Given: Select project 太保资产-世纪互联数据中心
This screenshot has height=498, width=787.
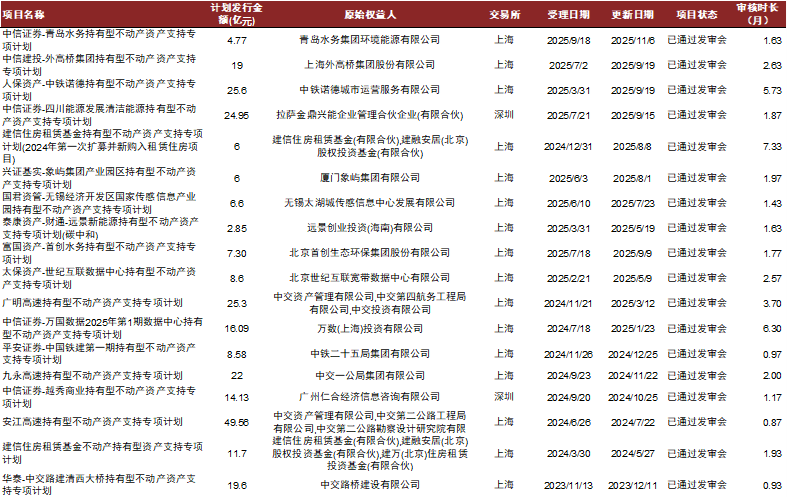Looking at the screenshot, I should pos(99,278).
